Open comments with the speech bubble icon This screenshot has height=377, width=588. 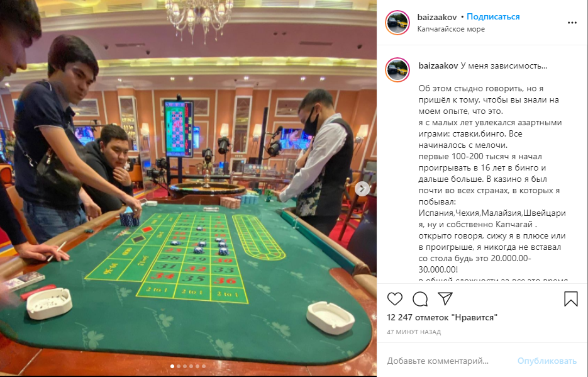pyautogui.click(x=420, y=299)
